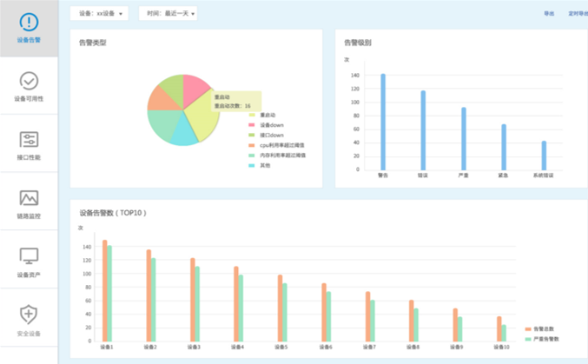Click the blue 错误 bar
Screen dimensions: 588x364
[x=423, y=130]
